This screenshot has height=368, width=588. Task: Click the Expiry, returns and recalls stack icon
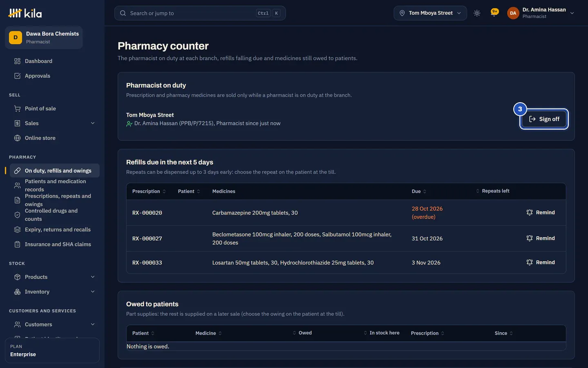17,229
